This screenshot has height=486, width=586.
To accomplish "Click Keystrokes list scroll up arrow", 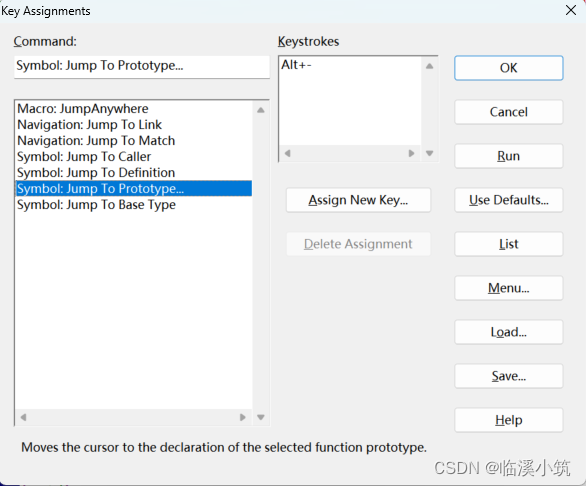I will (430, 66).
